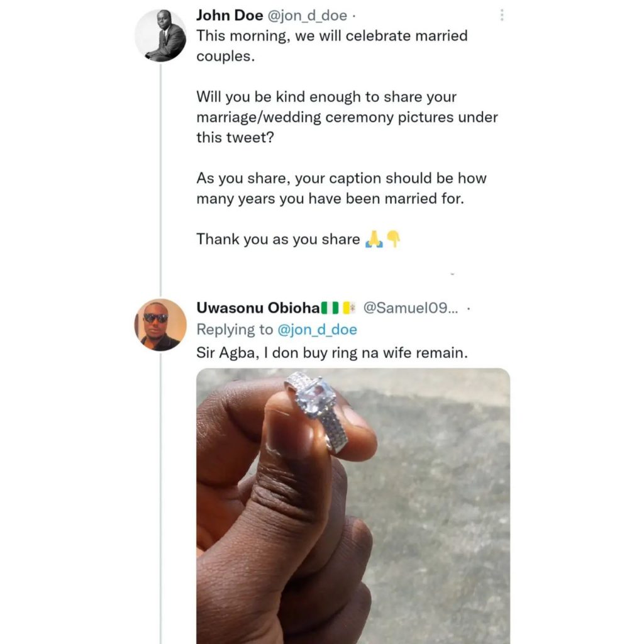Open Uwasonu Obioha's sunglasses profile avatar

pos(160,325)
